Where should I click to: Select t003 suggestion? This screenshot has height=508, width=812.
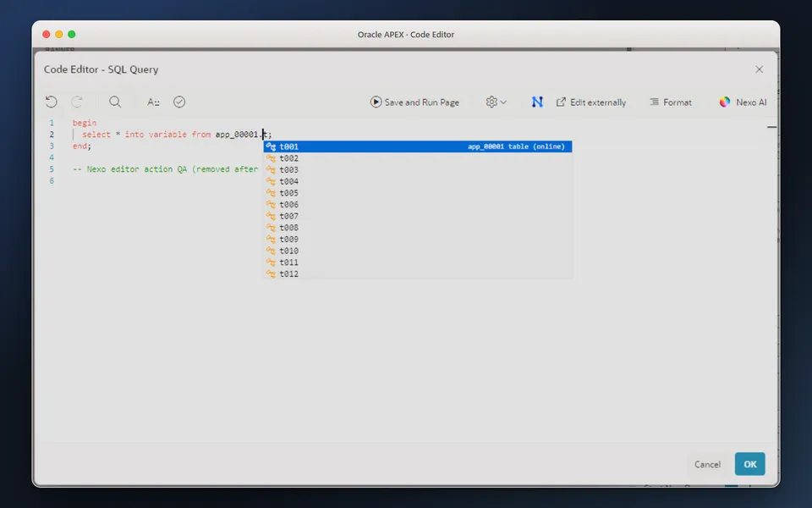click(418, 169)
